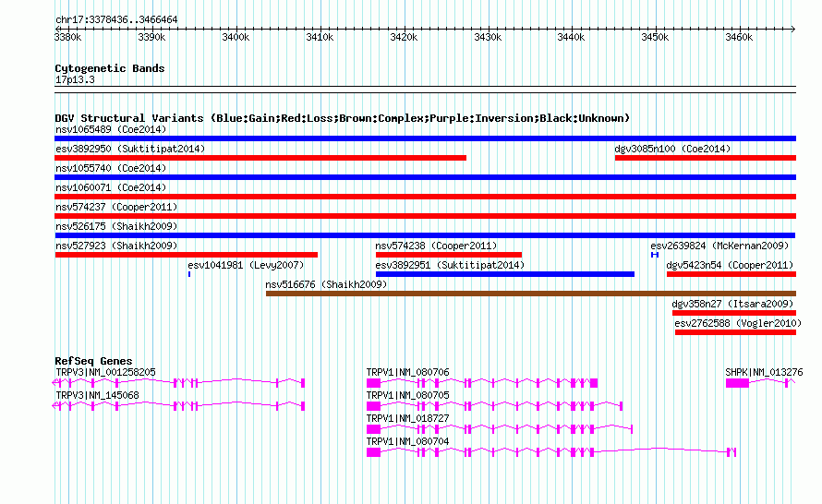Screen dimensions: 822x504
Task: Open the nsv574238 (Cooper2011) label
Action: pos(436,246)
